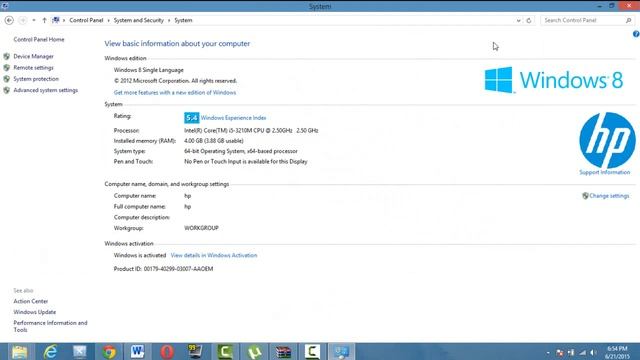Select Control Panel in the breadcrumb
This screenshot has width=640, height=360.
point(86,20)
